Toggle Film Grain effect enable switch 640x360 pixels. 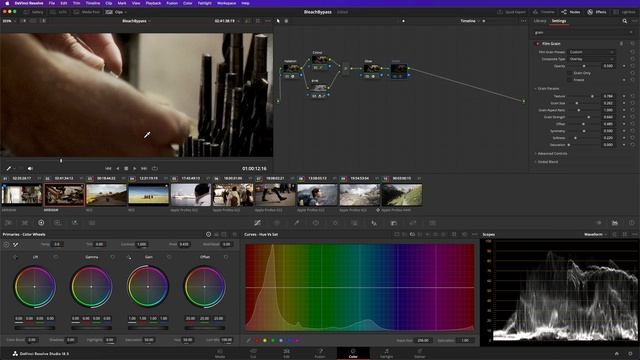pos(537,44)
